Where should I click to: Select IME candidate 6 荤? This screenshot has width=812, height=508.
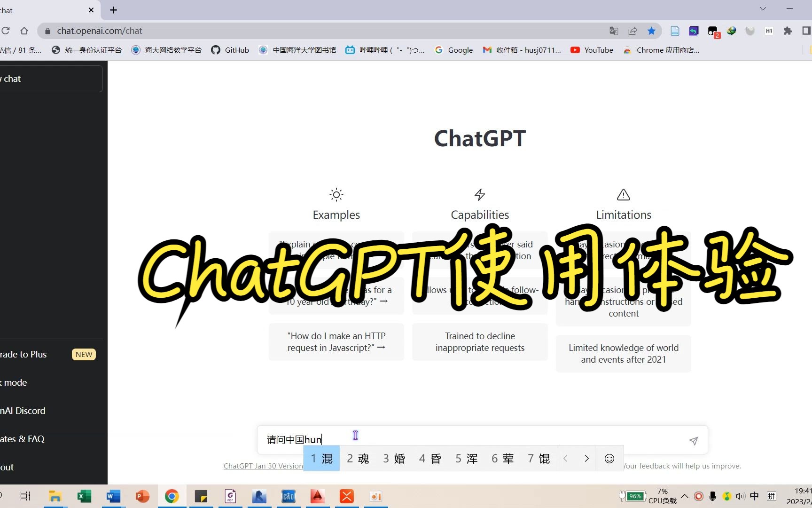[x=503, y=459]
